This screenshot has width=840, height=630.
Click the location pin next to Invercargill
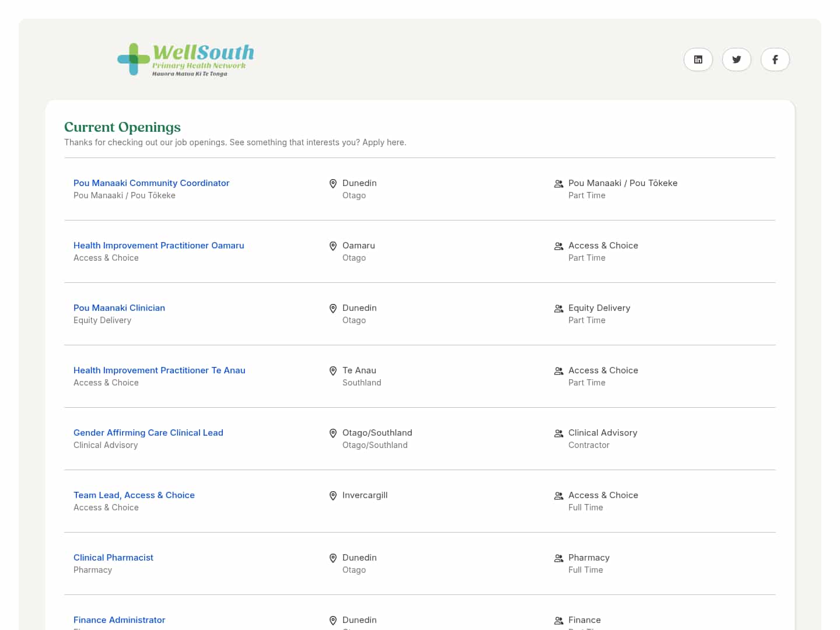(333, 495)
